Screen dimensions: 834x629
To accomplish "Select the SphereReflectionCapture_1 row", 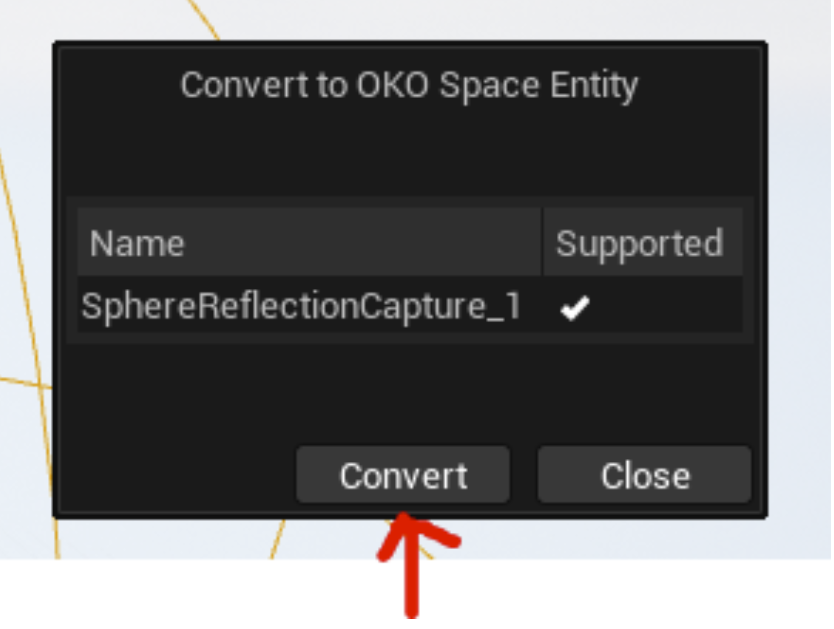I will [300, 306].
